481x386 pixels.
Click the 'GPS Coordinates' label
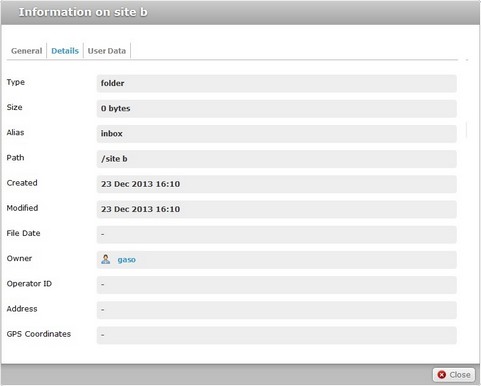point(39,334)
